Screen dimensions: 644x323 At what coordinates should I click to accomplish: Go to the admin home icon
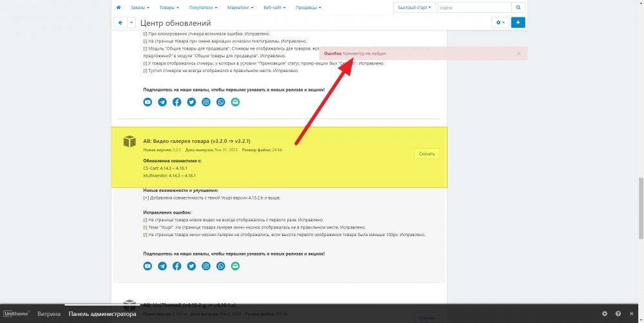(118, 8)
